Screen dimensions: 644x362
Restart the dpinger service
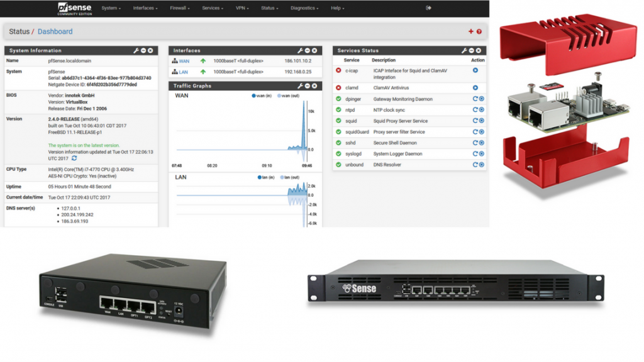click(475, 99)
